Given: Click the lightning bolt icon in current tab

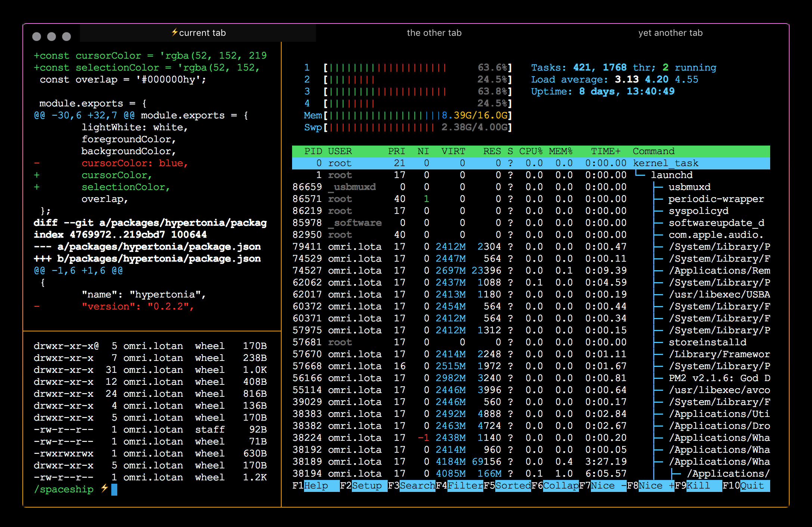Looking at the screenshot, I should coord(174,32).
